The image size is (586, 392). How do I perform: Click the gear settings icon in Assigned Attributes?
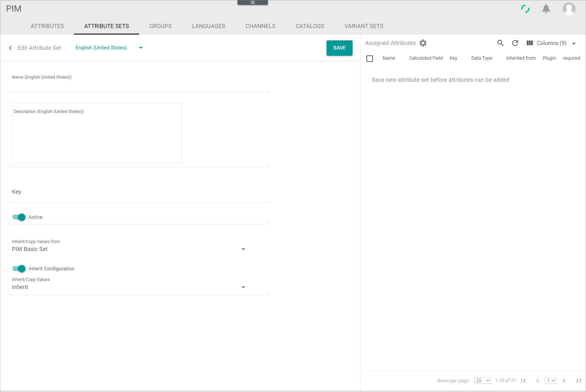[x=423, y=43]
